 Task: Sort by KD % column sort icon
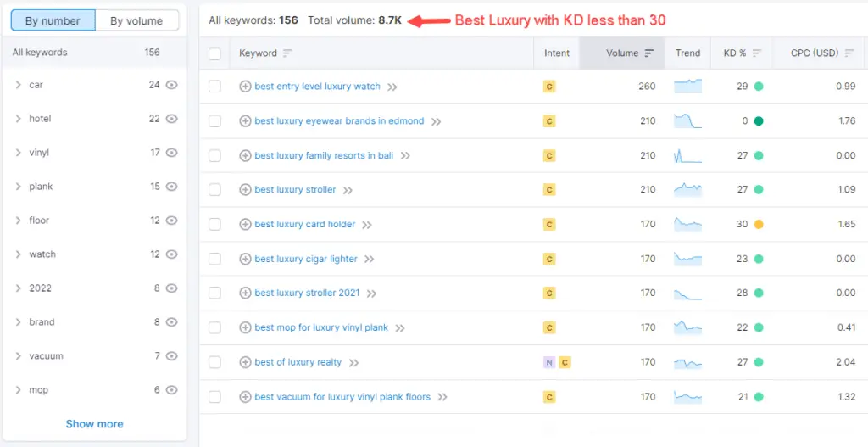click(757, 53)
